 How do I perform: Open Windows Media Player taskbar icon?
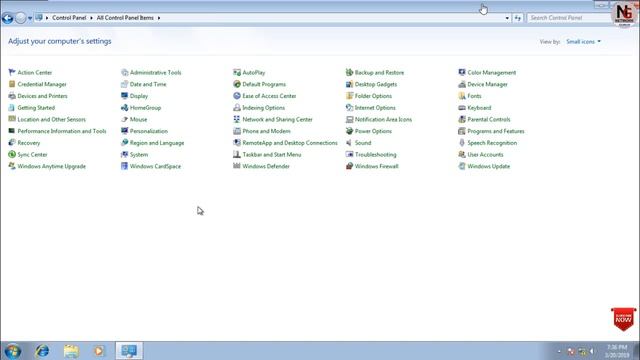pyautogui.click(x=99, y=351)
